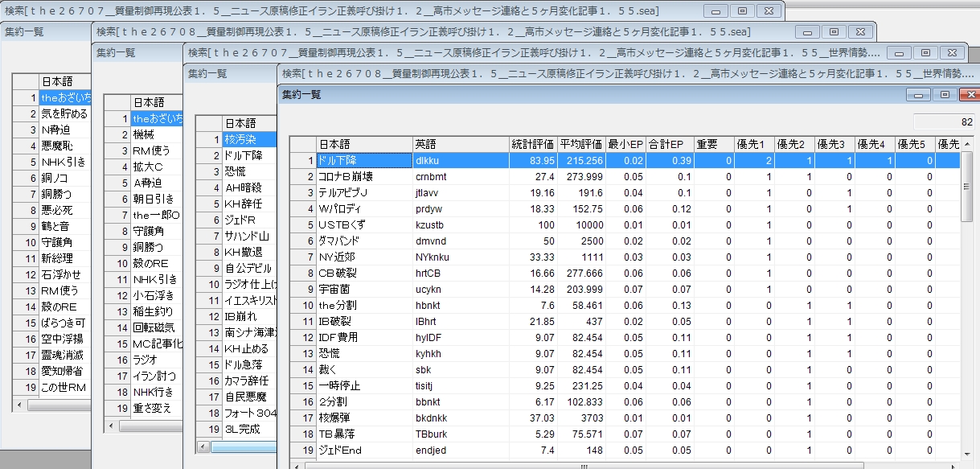Click 自公デビル in the background list
980x469 pixels.
click(249, 268)
